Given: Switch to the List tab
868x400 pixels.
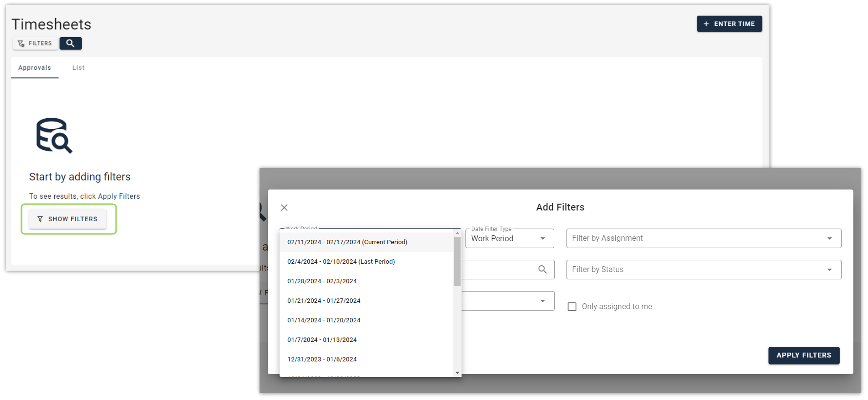Looking at the screenshot, I should pyautogui.click(x=78, y=68).
